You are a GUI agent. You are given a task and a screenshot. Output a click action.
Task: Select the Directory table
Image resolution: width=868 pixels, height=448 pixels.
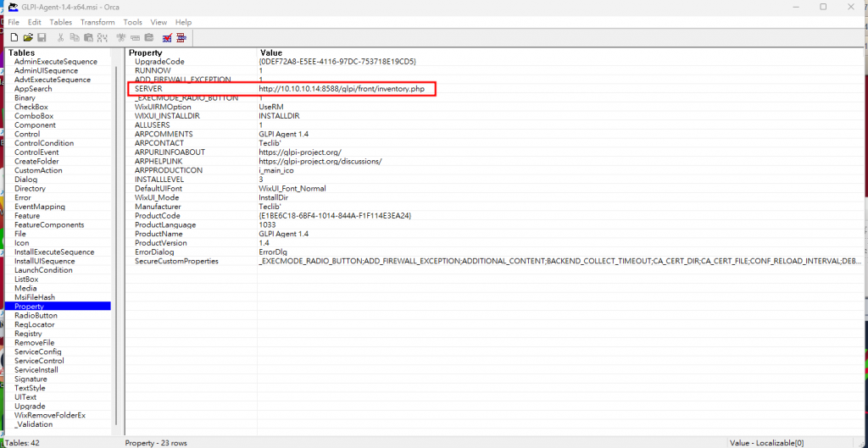pyautogui.click(x=30, y=189)
